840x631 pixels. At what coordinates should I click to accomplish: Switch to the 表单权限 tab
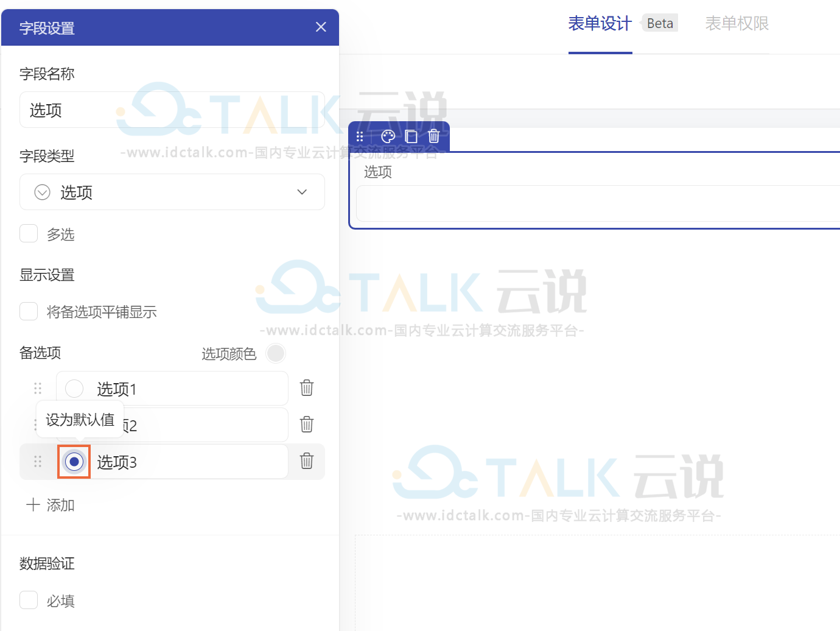point(737,24)
